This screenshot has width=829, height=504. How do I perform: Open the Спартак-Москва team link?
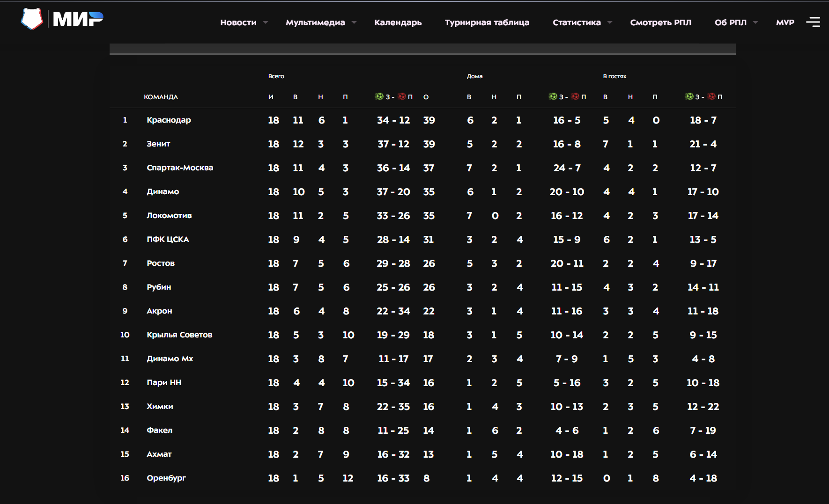(180, 168)
